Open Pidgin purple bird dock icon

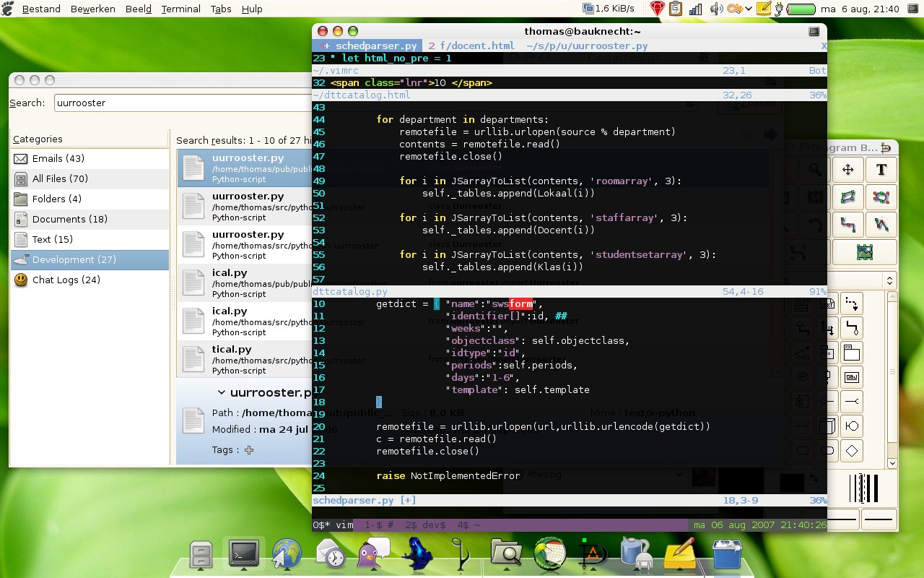click(x=373, y=554)
